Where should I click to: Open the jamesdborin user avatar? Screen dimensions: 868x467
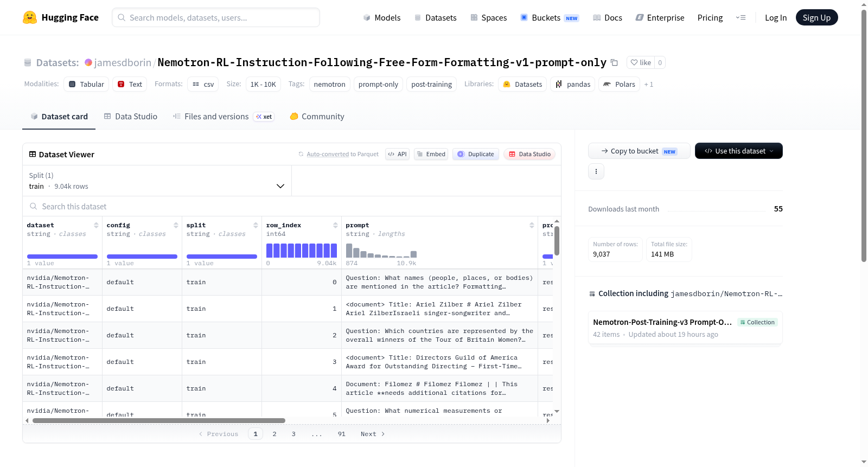point(88,62)
